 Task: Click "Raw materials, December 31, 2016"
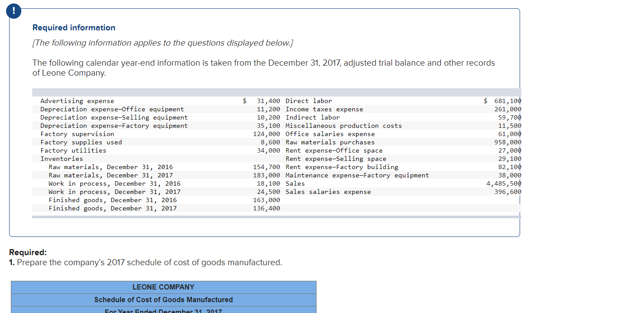click(x=111, y=167)
